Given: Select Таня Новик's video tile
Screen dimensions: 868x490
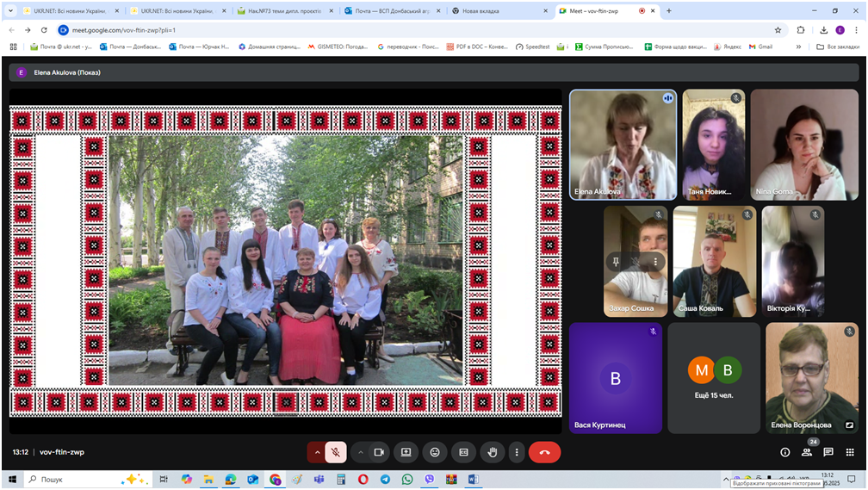Looking at the screenshot, I should click(714, 145).
